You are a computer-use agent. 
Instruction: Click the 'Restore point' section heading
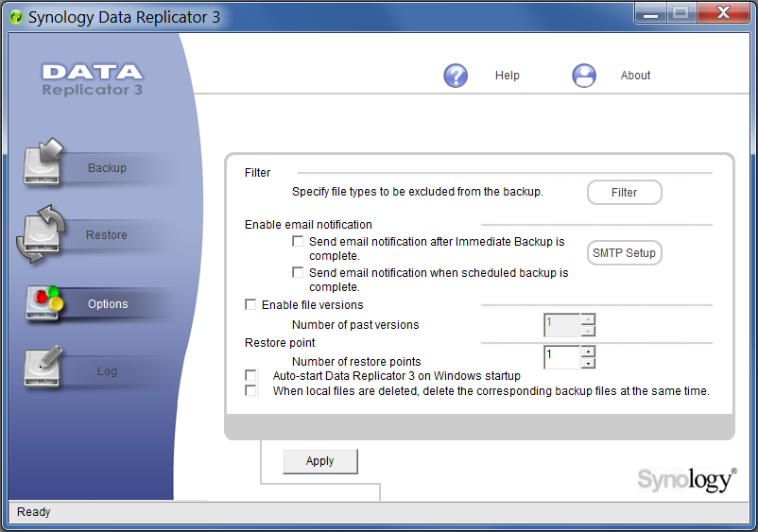click(280, 343)
